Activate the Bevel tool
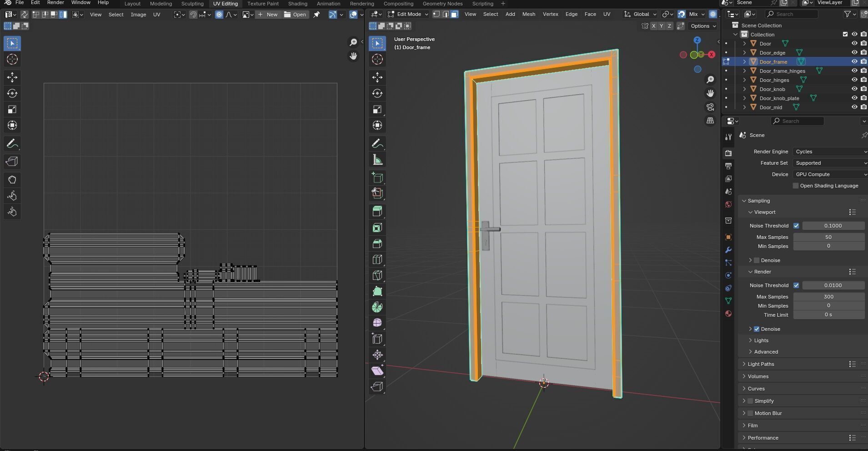Image resolution: width=868 pixels, height=451 pixels. (x=377, y=243)
